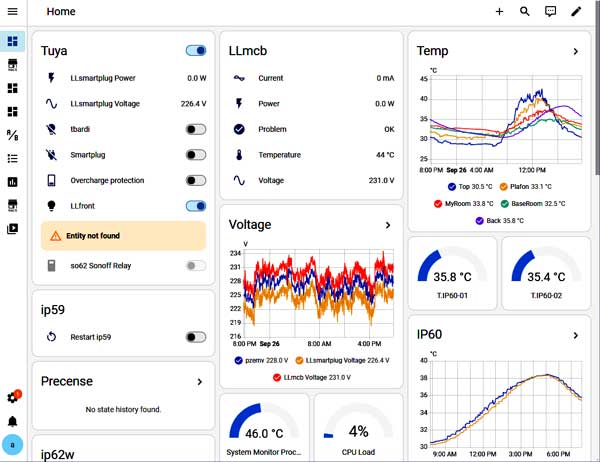Expand the Voltage card chevron
The width and height of the screenshot is (600, 462).
click(x=388, y=225)
